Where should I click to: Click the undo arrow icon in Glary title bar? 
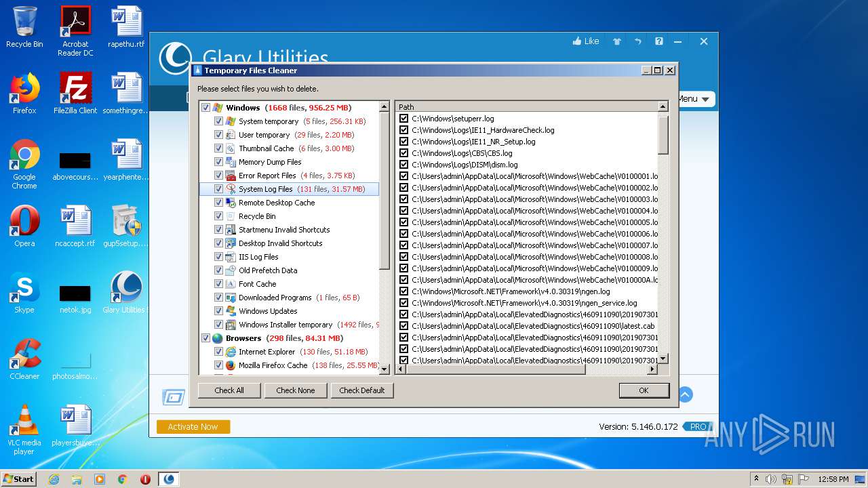pyautogui.click(x=638, y=41)
